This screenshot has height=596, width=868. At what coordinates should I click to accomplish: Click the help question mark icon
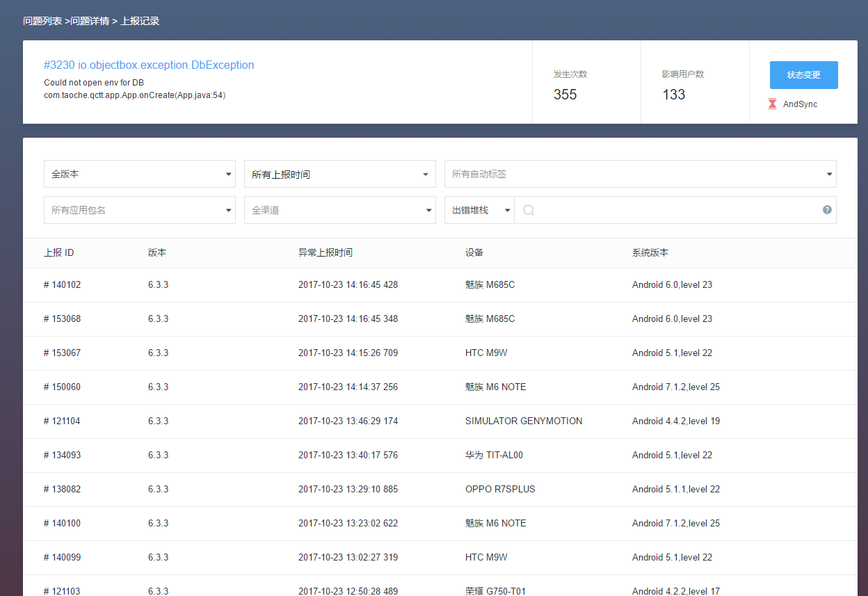pyautogui.click(x=827, y=210)
